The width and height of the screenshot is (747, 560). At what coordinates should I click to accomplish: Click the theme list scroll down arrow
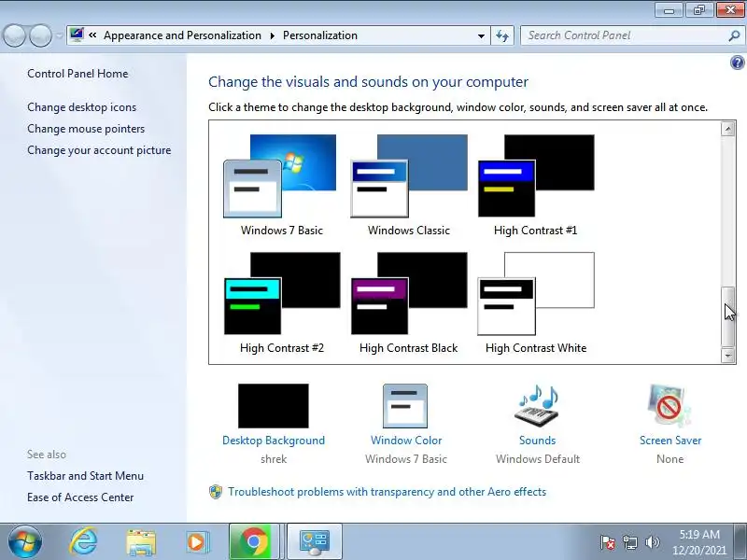click(728, 356)
